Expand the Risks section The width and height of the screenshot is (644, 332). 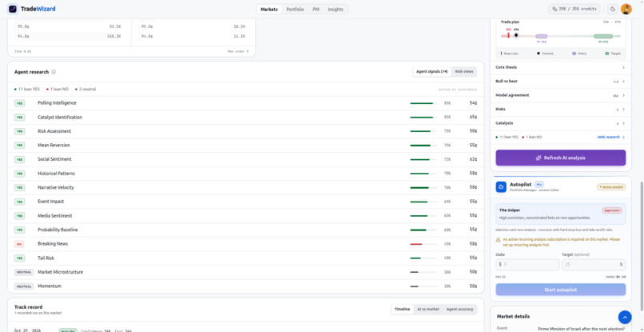click(x=561, y=110)
